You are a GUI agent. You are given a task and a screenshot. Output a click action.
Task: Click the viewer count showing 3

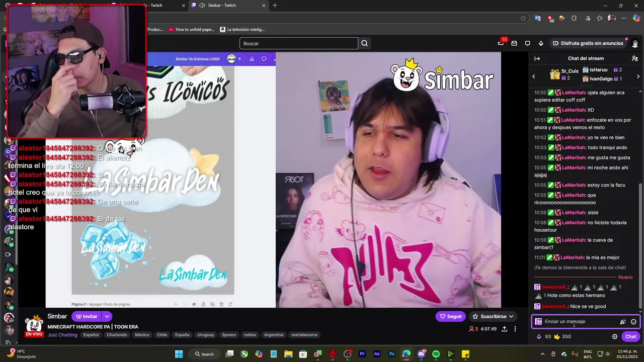(473, 329)
